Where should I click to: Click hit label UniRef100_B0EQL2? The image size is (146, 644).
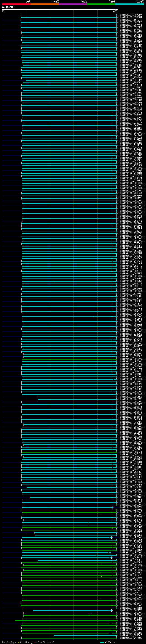(x=131, y=562)
